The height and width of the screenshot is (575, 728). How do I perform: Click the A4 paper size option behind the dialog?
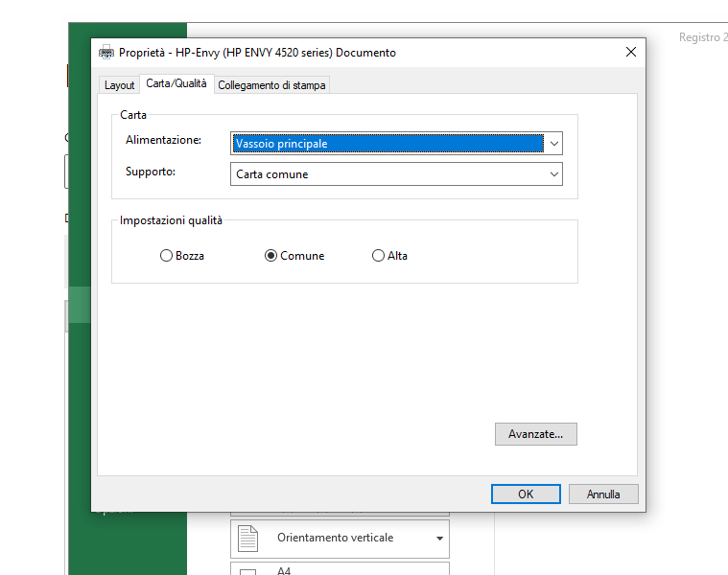pyautogui.click(x=340, y=569)
